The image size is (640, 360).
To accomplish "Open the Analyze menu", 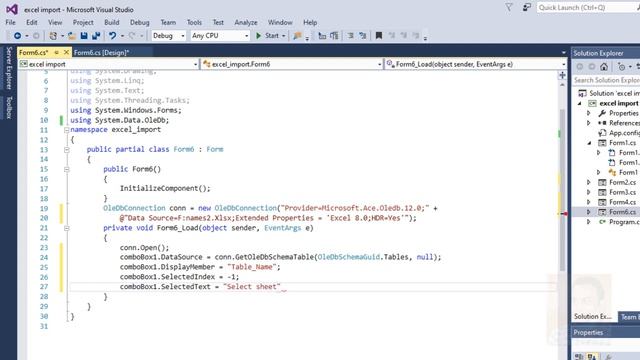I will (x=246, y=22).
